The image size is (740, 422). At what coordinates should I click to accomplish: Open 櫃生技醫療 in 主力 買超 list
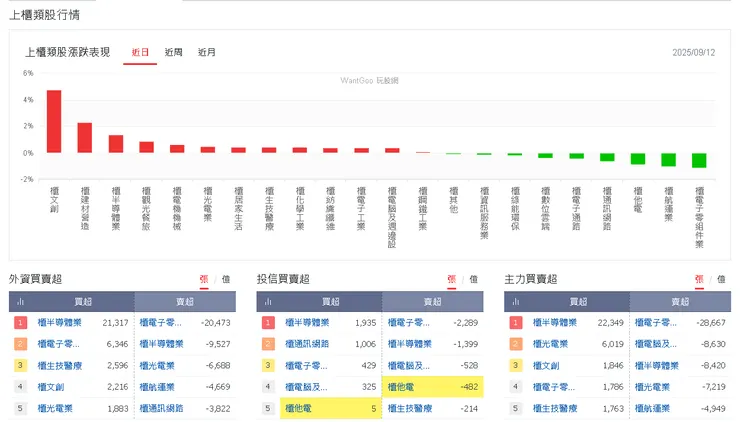[555, 409]
